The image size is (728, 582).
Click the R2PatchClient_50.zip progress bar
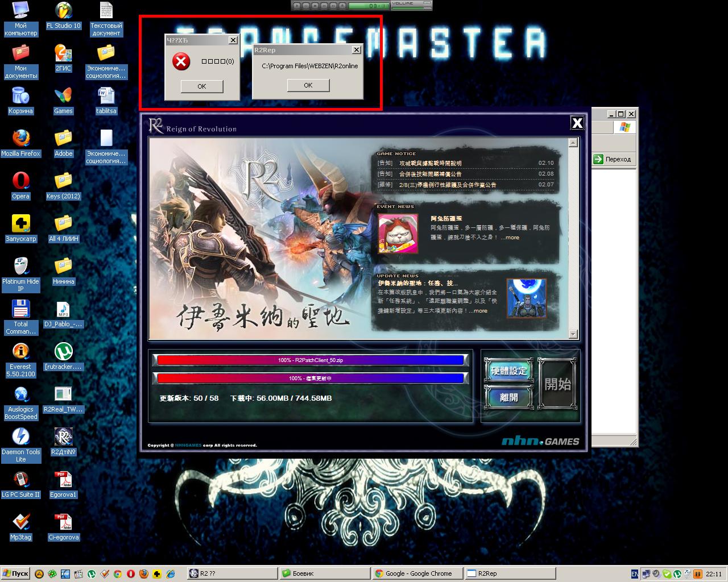pyautogui.click(x=311, y=360)
